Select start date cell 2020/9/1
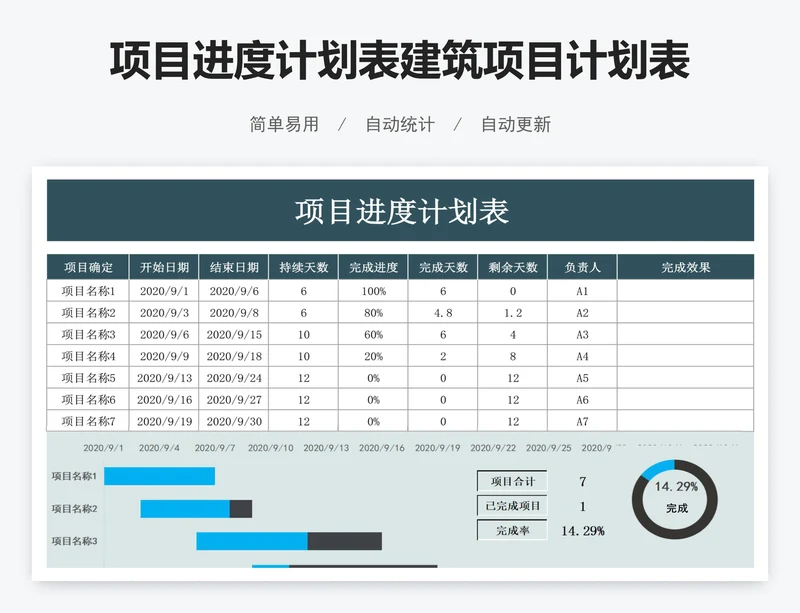The height and width of the screenshot is (613, 800). [164, 291]
